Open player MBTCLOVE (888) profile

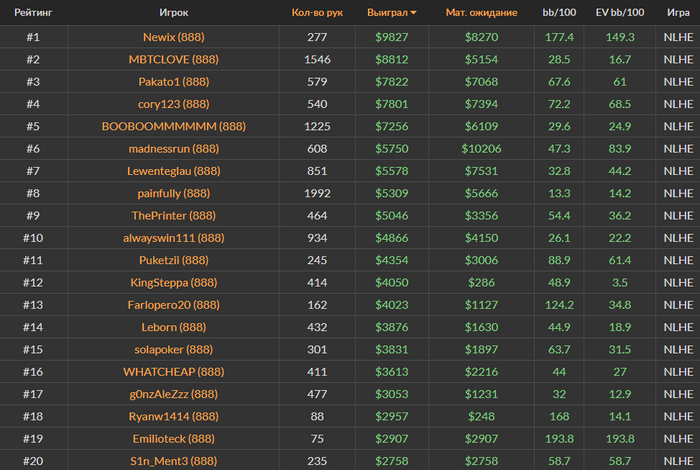pyautogui.click(x=174, y=59)
